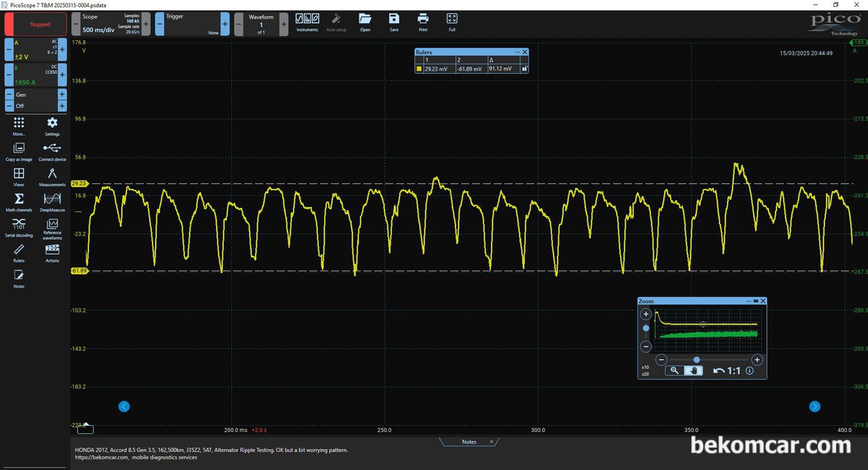868x470 pixels.
Task: Decrease the Scope timebase with minus button
Action: [x=75, y=24]
